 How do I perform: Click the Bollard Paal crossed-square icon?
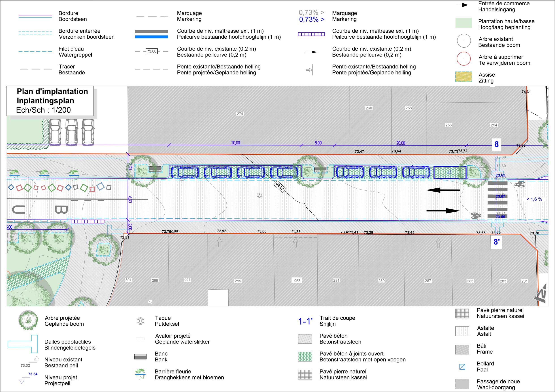pos(462,367)
